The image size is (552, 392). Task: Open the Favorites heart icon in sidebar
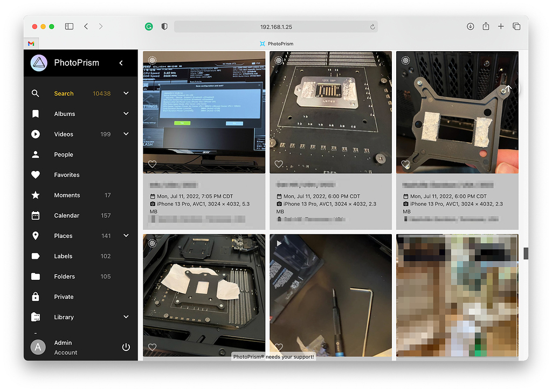coord(35,175)
